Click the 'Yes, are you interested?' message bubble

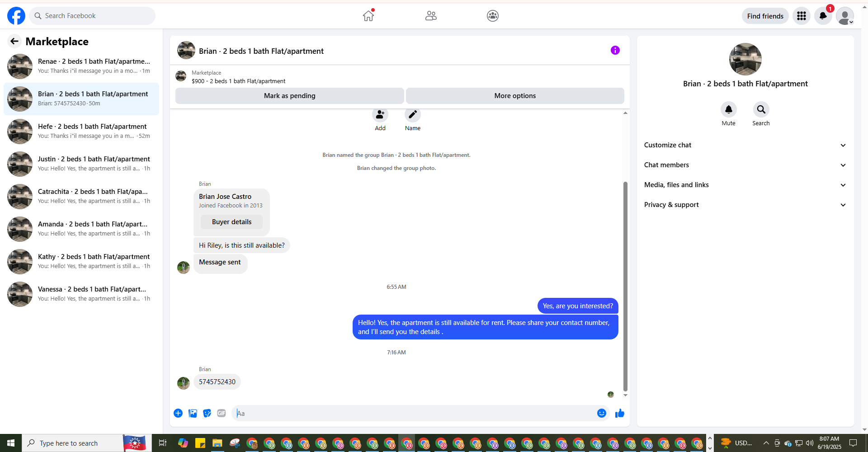click(578, 306)
